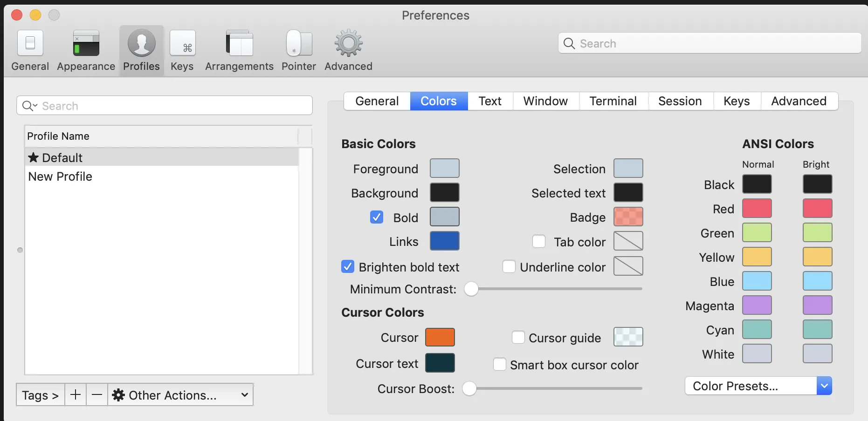Open the Advanced gear preferences icon

tap(348, 44)
